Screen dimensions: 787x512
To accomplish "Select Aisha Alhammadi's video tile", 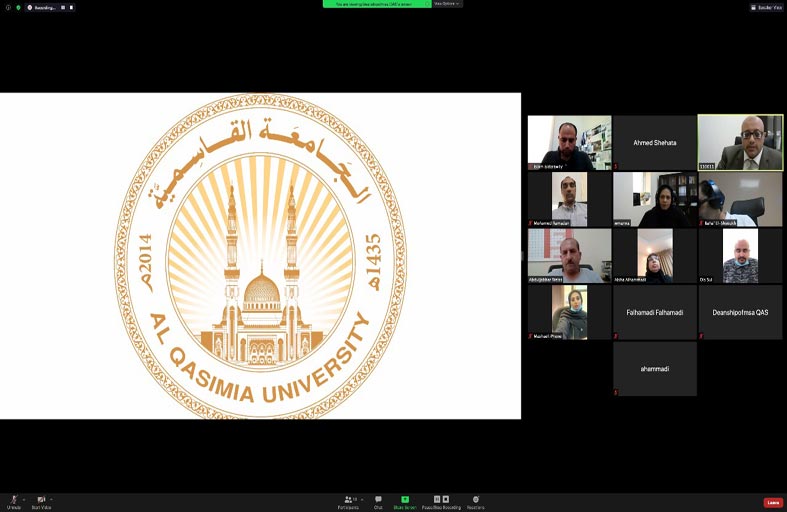I will coord(654,256).
